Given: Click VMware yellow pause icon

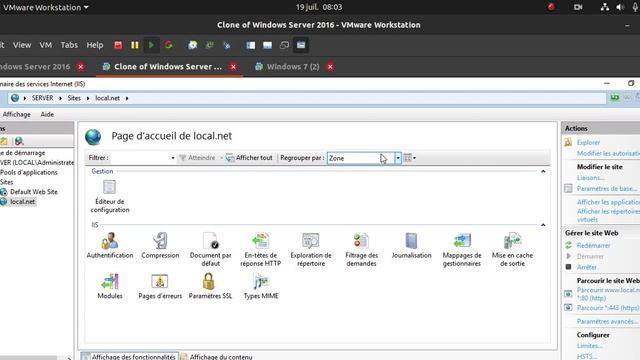Looking at the screenshot, I should 135,45.
